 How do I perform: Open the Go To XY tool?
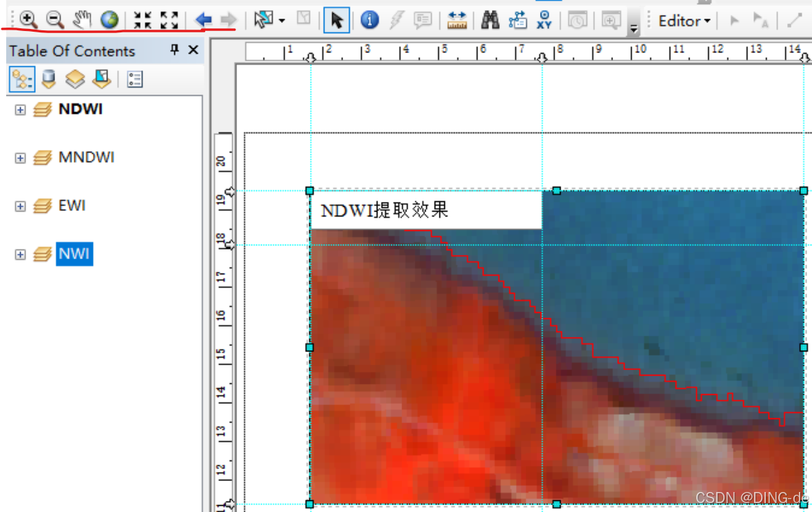(x=544, y=20)
